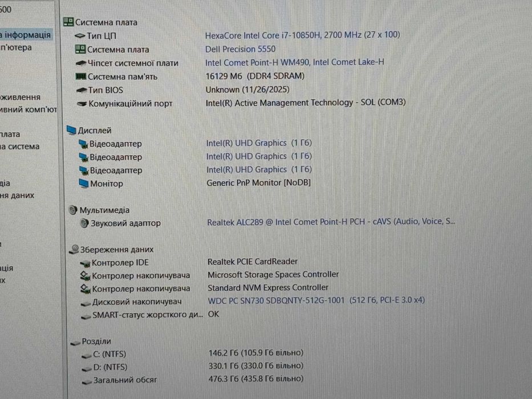The width and height of the screenshot is (532, 399).
Task: Click the SMART-статус row icon
Action: click(x=86, y=316)
